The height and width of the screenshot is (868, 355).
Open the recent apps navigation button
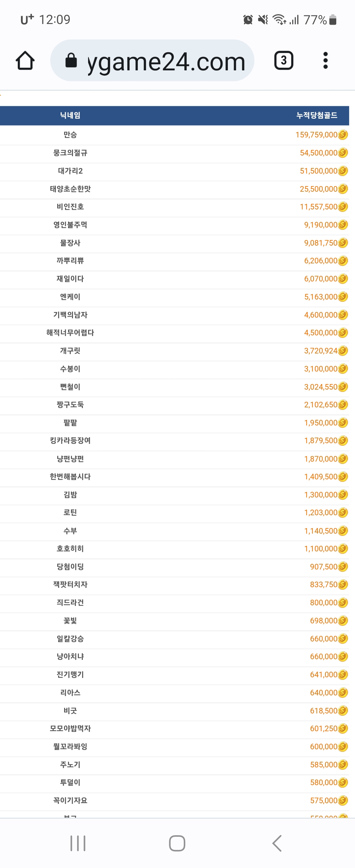(x=78, y=843)
